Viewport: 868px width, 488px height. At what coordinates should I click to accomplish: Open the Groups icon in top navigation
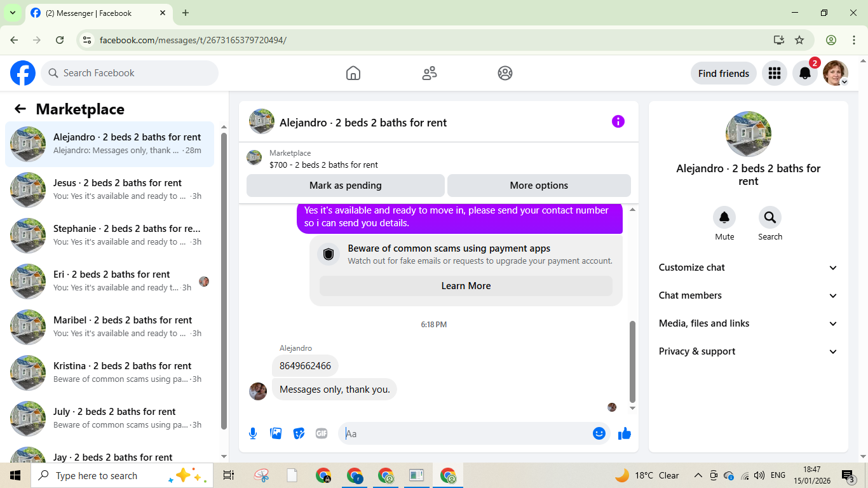click(x=505, y=73)
